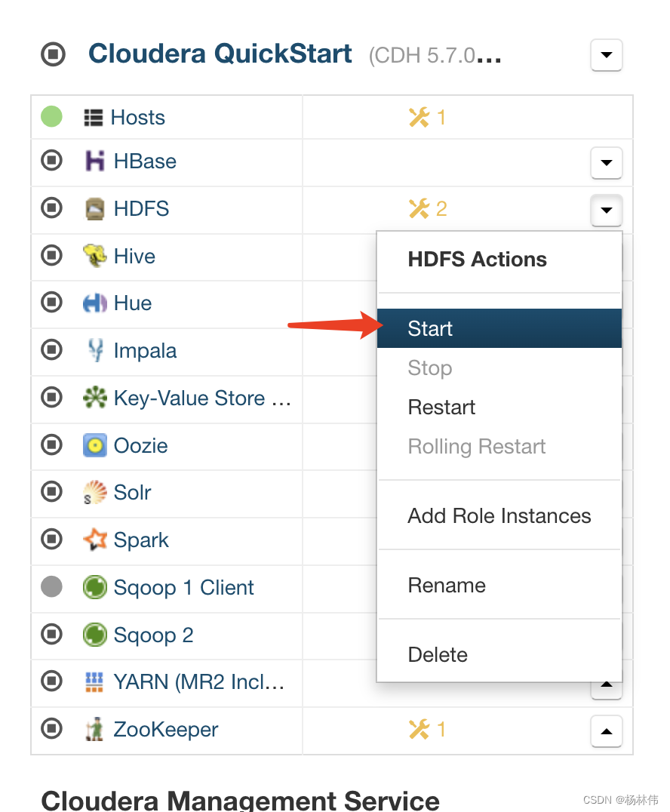Click the gray status circle for Sqoop 1 Client
Image resolution: width=670 pixels, height=812 pixels.
(51, 587)
